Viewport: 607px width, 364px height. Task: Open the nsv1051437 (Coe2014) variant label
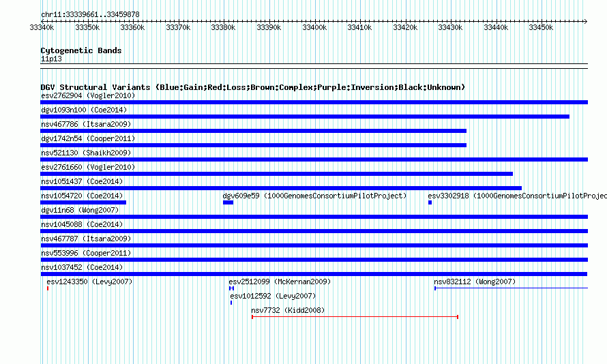coord(82,181)
